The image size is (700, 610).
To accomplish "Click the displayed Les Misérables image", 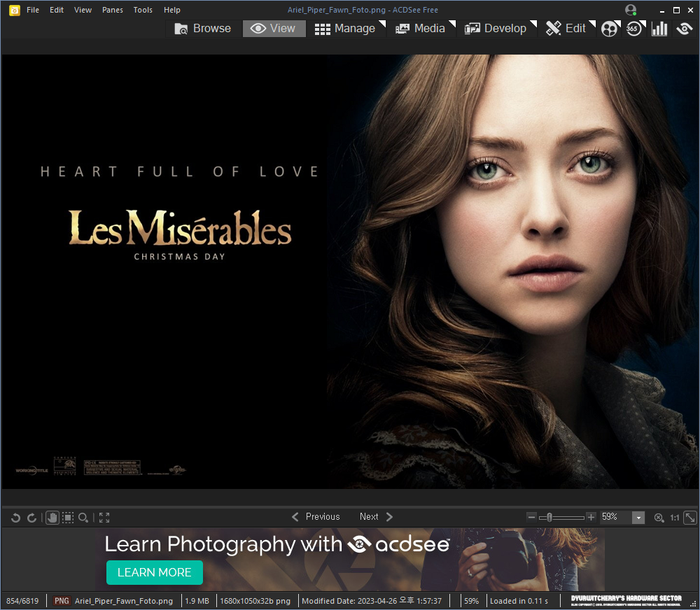I will click(350, 271).
